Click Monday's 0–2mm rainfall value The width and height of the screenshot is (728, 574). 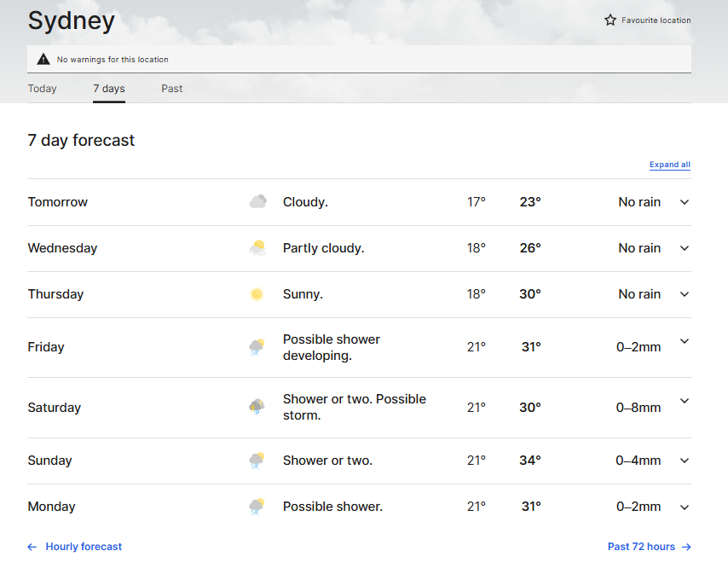[x=638, y=507]
